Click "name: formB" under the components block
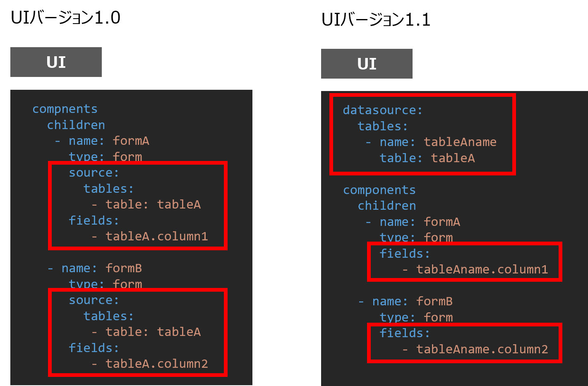The width and height of the screenshot is (588, 386). [x=412, y=301]
